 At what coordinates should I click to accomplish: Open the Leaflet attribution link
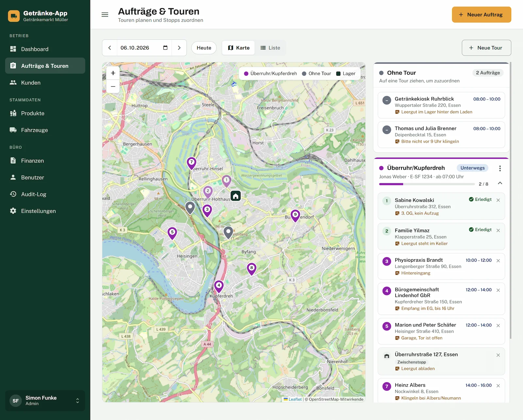293,399
